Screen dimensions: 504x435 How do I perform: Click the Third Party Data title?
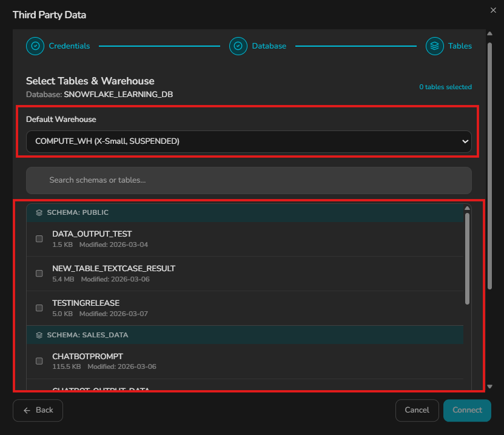(x=49, y=15)
